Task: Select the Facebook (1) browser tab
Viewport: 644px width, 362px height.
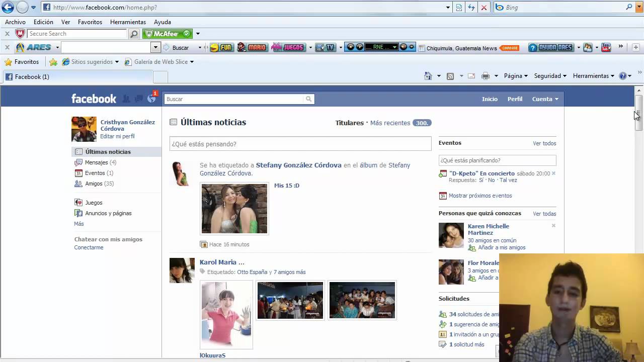Action: (x=77, y=77)
